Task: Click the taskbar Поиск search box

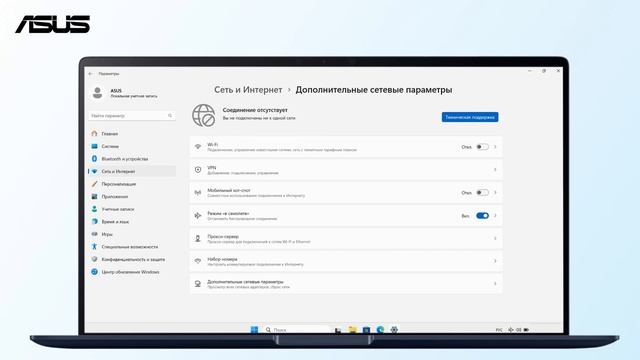Action: pyautogui.click(x=297, y=329)
